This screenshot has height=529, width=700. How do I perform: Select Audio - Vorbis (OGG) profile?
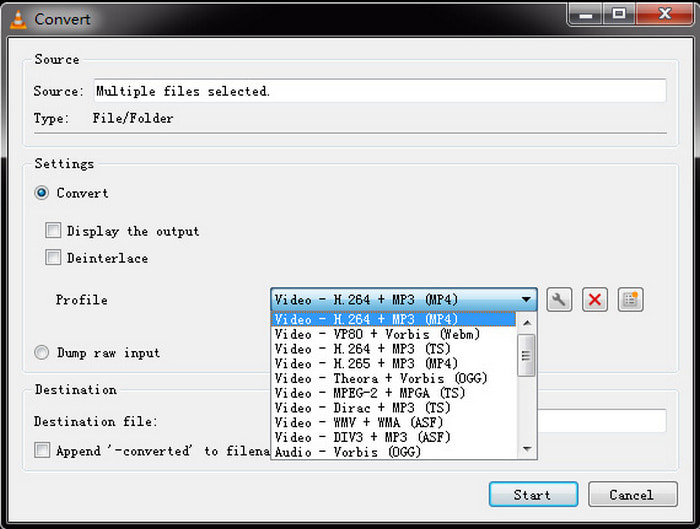pos(393,452)
